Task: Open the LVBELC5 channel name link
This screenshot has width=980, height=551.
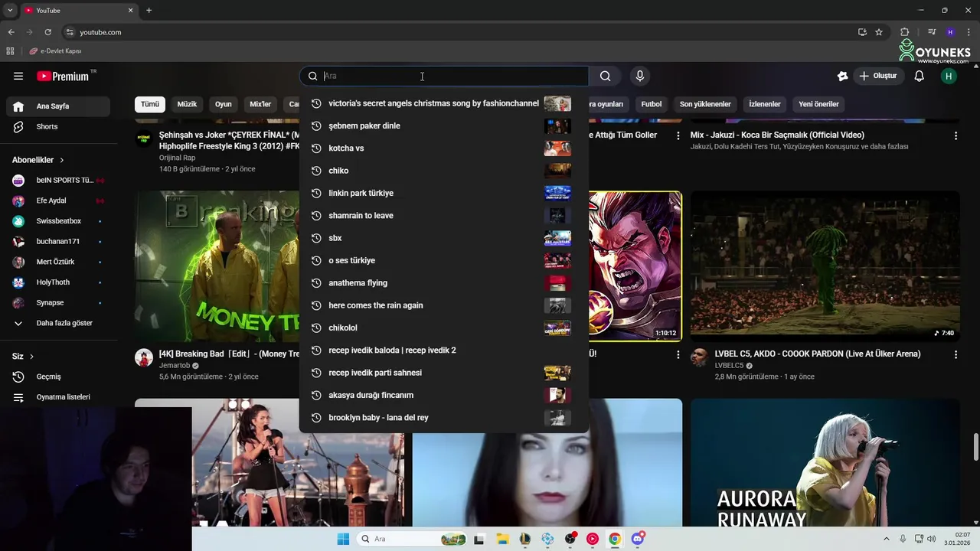Action: 729,366
